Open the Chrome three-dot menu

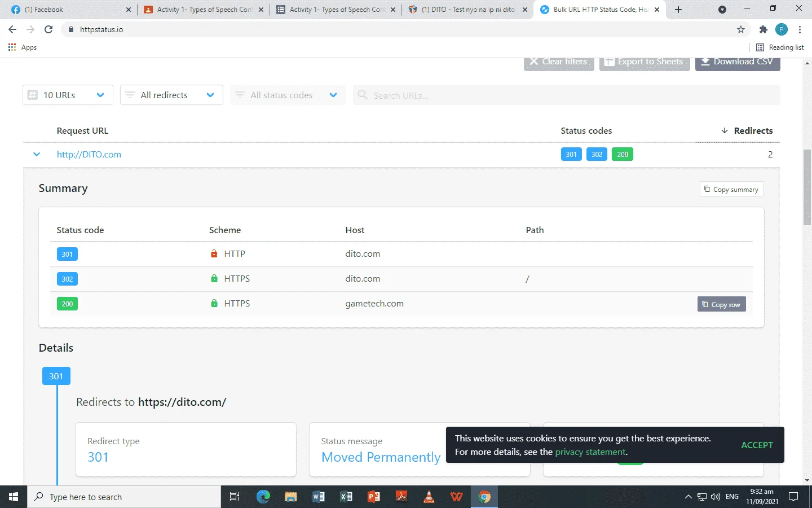click(x=800, y=29)
